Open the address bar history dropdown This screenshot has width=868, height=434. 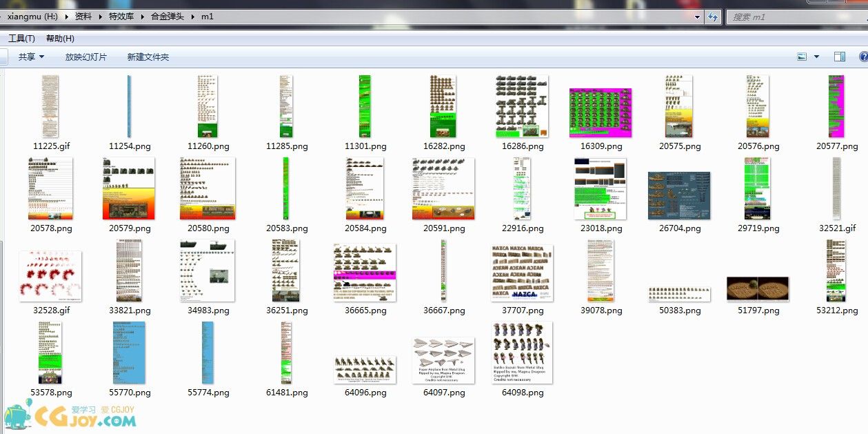point(697,17)
